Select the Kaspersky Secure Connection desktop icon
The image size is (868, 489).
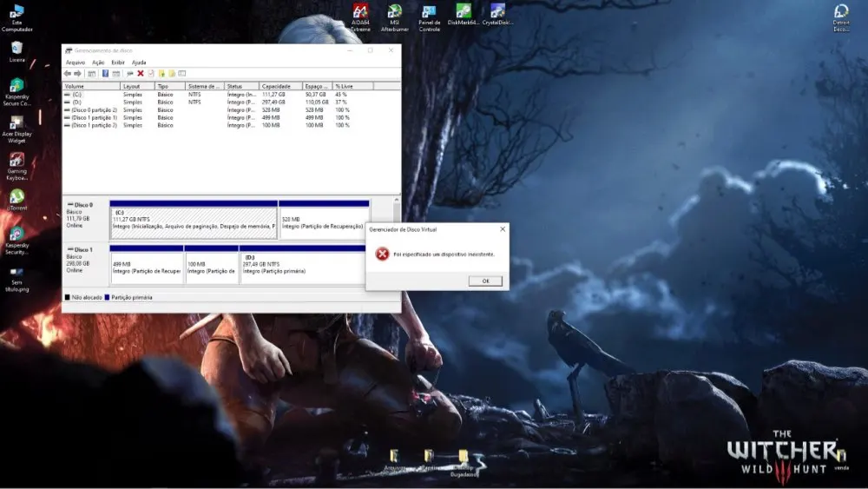coord(16,92)
